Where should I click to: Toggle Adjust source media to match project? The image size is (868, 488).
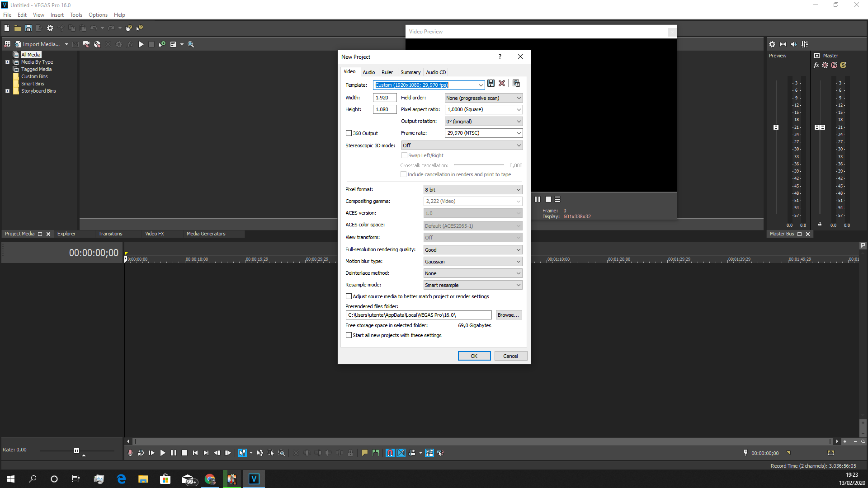[x=348, y=296]
